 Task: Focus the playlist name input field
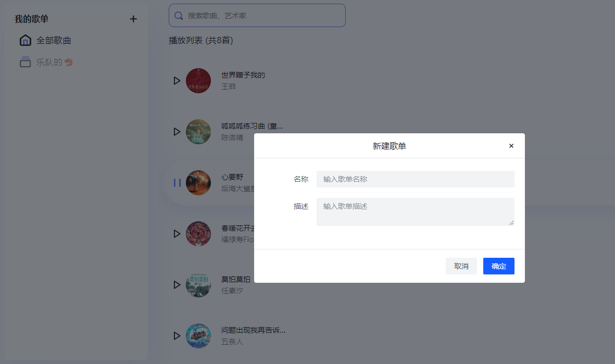416,179
